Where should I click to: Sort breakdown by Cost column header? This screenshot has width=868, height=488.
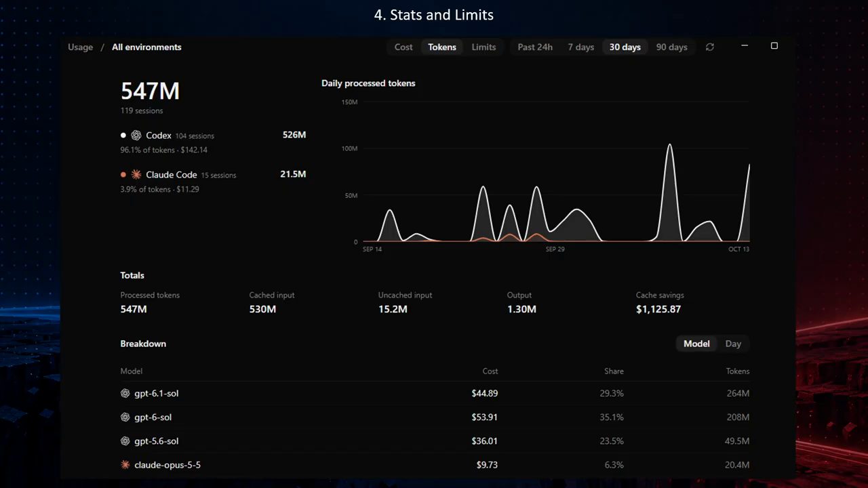pyautogui.click(x=490, y=371)
